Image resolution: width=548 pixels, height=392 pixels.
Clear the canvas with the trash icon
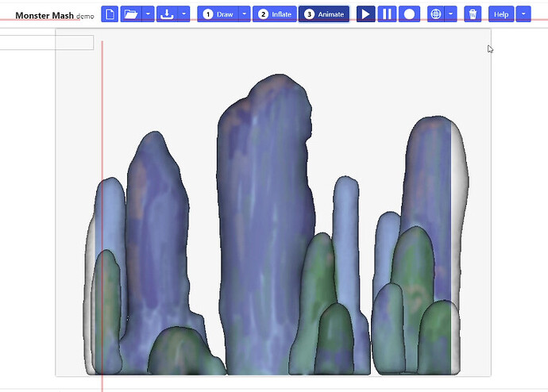click(x=473, y=14)
